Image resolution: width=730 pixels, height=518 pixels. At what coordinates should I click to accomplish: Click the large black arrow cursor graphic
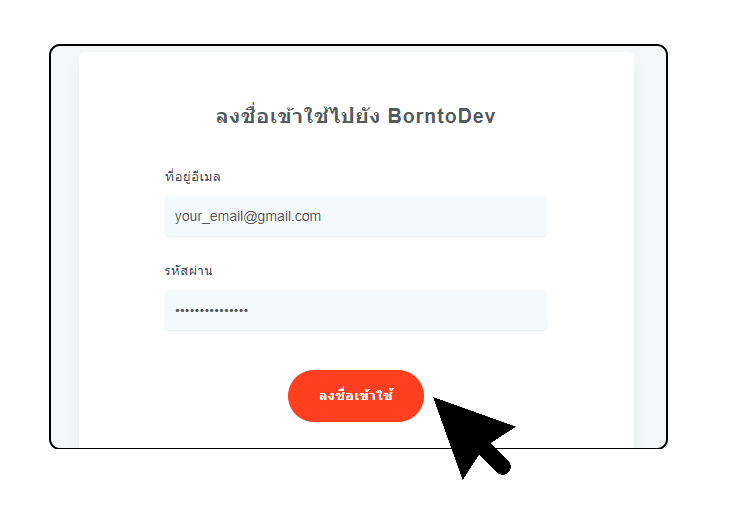click(x=474, y=437)
